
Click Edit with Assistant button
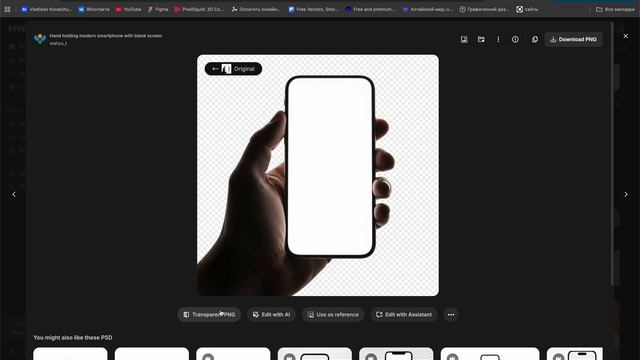click(404, 315)
